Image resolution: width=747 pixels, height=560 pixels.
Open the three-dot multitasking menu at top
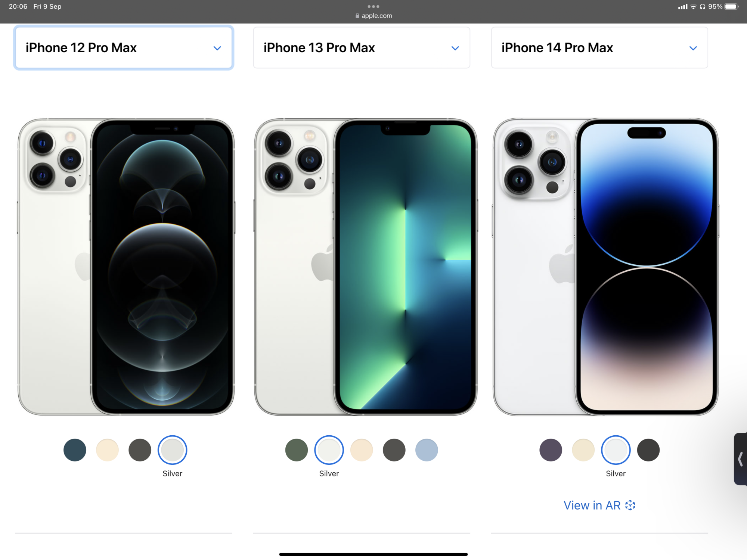(373, 6)
